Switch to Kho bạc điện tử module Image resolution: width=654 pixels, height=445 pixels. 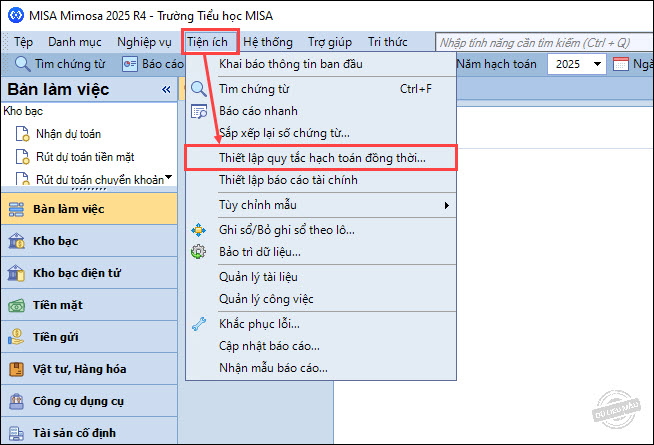(x=89, y=273)
